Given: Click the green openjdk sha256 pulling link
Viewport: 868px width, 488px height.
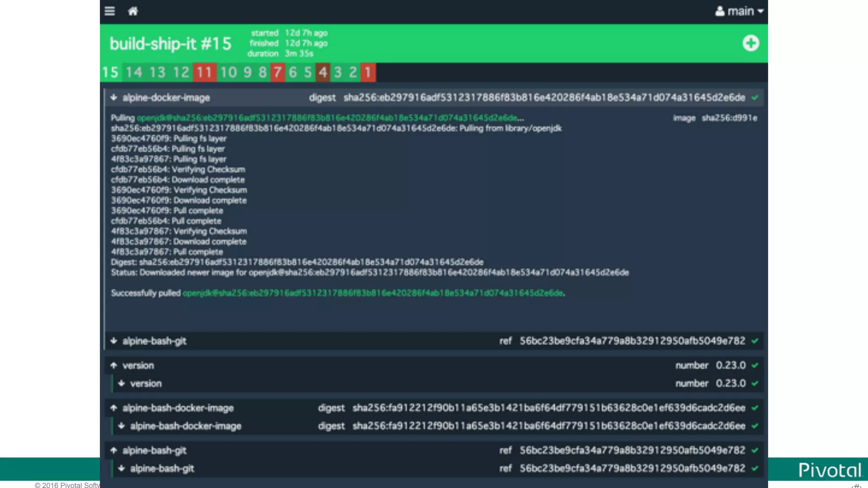Looking at the screenshot, I should click(326, 118).
